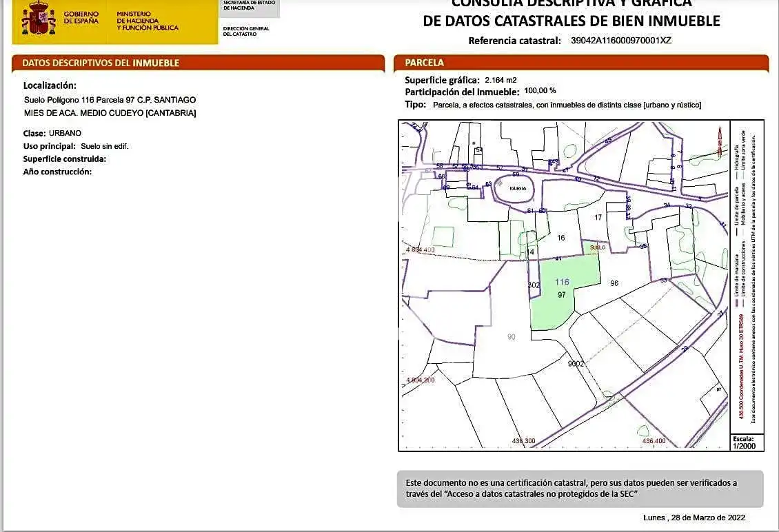This screenshot has height=532, width=779.
Task: Click parcel number 96 on the map
Action: pyautogui.click(x=614, y=283)
